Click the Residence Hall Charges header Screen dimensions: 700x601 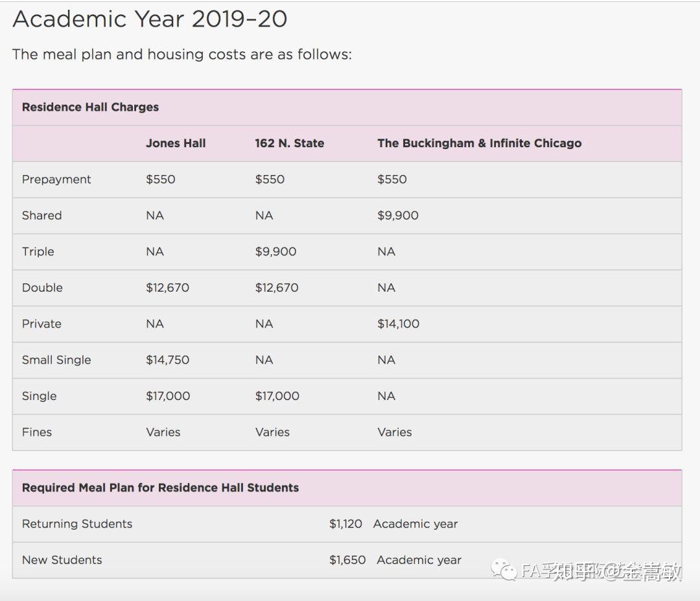coord(90,107)
